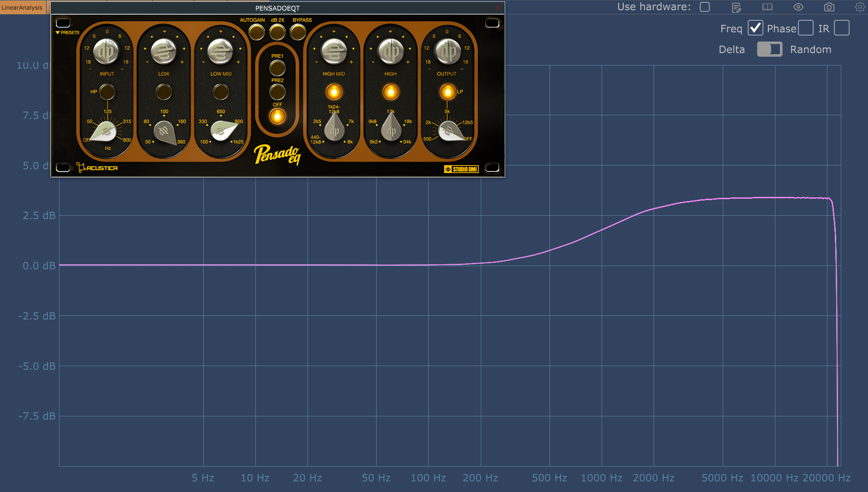Screen dimensions: 868x492
Task: Select the preamp OFF button
Action: point(277,117)
